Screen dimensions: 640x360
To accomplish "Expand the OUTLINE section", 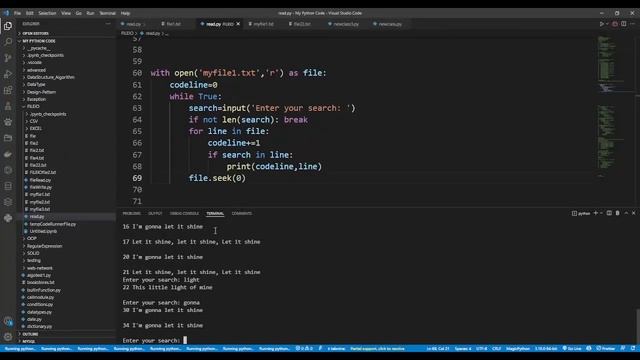I will 30,334.
